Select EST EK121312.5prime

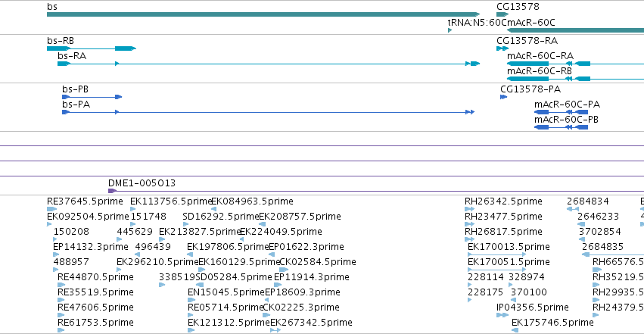[229, 323]
